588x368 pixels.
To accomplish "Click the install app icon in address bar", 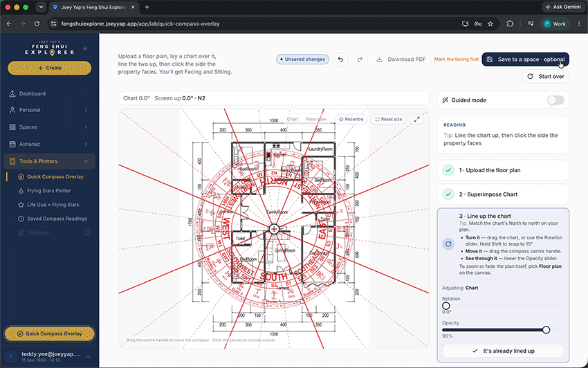I will [466, 24].
